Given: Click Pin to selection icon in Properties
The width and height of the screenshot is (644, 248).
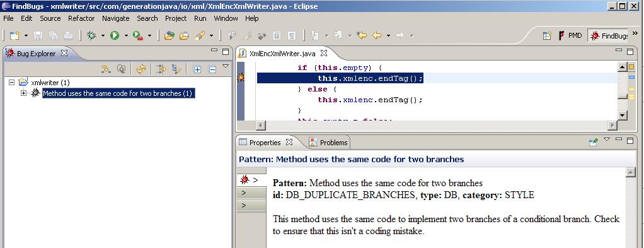Looking at the screenshot, I should pyautogui.click(x=593, y=142).
